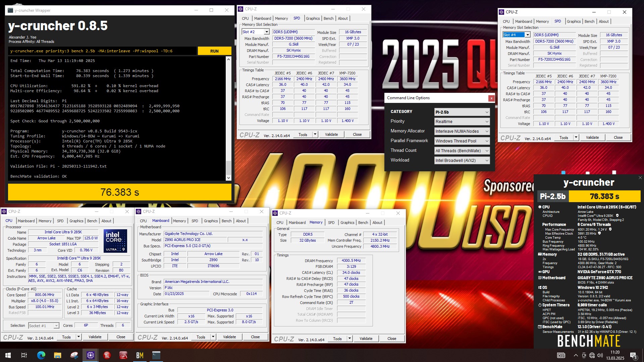Click the Motherboard icon in BenchMate panel
Image resolution: width=644 pixels, height=362 pixels.
(540, 278)
